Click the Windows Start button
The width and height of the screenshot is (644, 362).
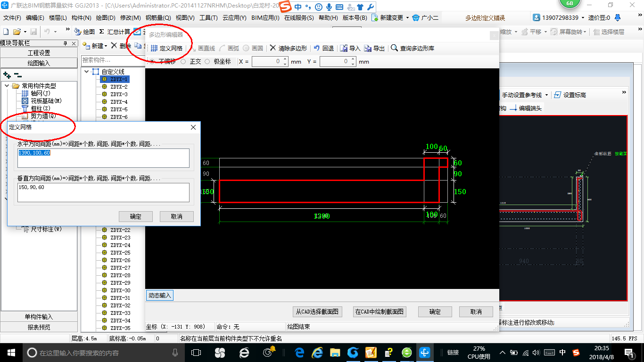tap(11, 353)
